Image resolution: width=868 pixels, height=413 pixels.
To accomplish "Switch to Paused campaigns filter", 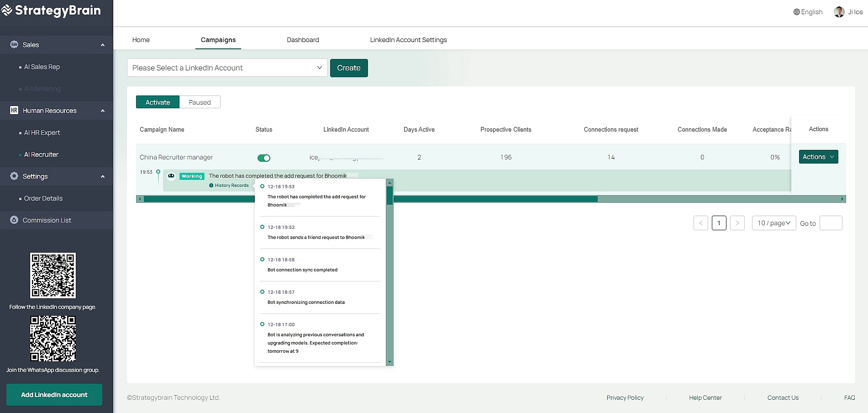I will pyautogui.click(x=200, y=102).
